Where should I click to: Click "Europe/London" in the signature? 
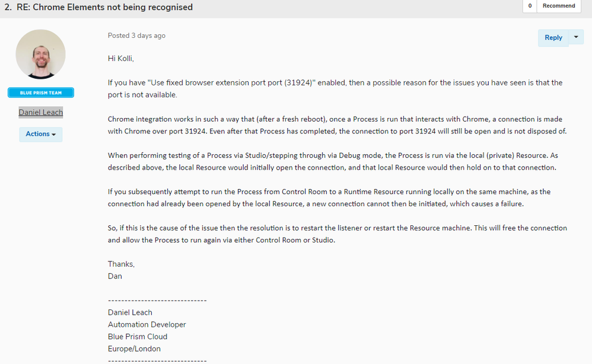click(134, 349)
